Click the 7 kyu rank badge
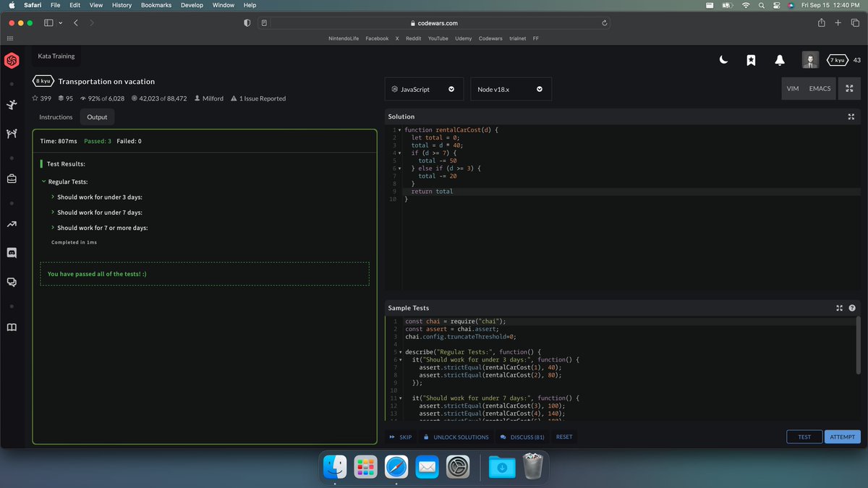 (x=838, y=60)
